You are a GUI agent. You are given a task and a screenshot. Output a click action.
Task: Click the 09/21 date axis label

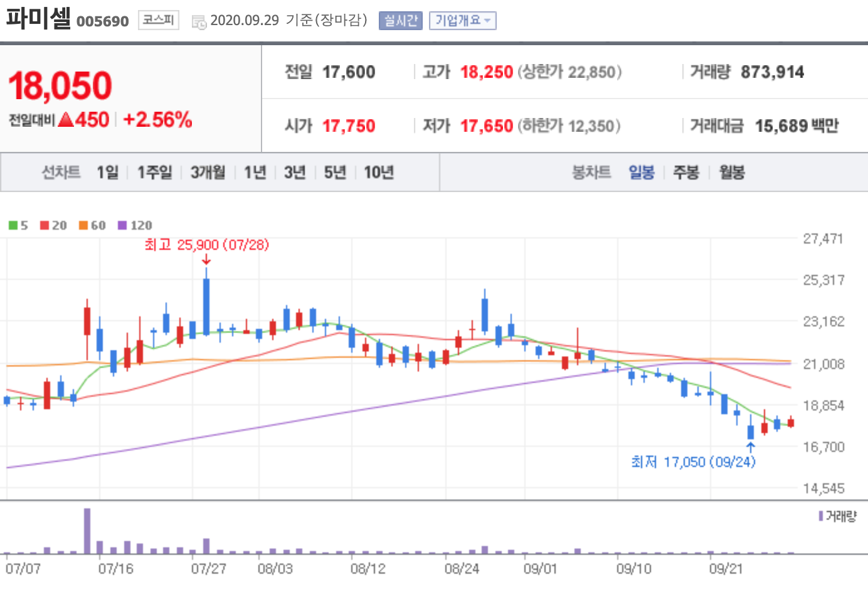tap(726, 569)
